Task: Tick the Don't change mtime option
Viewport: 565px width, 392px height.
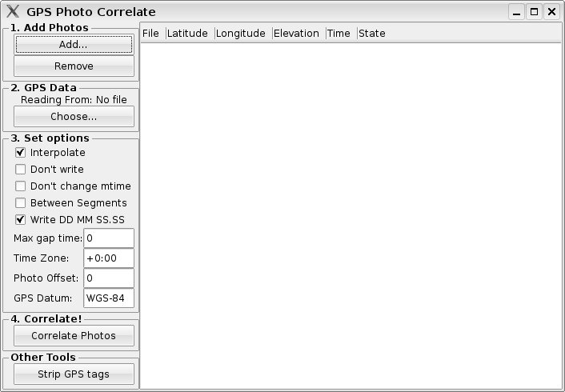Action: [21, 186]
